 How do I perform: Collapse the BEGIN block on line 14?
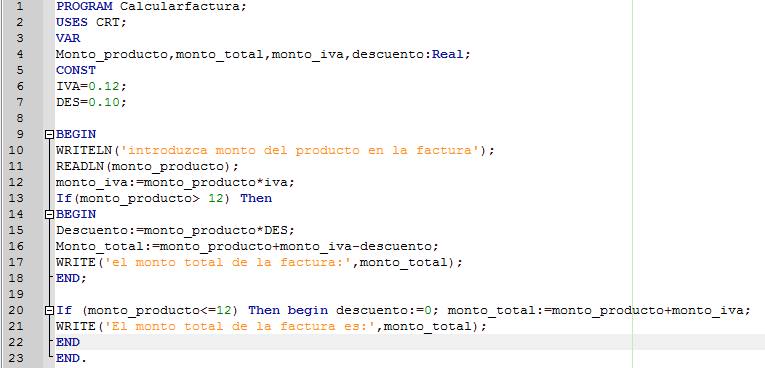(x=49, y=215)
